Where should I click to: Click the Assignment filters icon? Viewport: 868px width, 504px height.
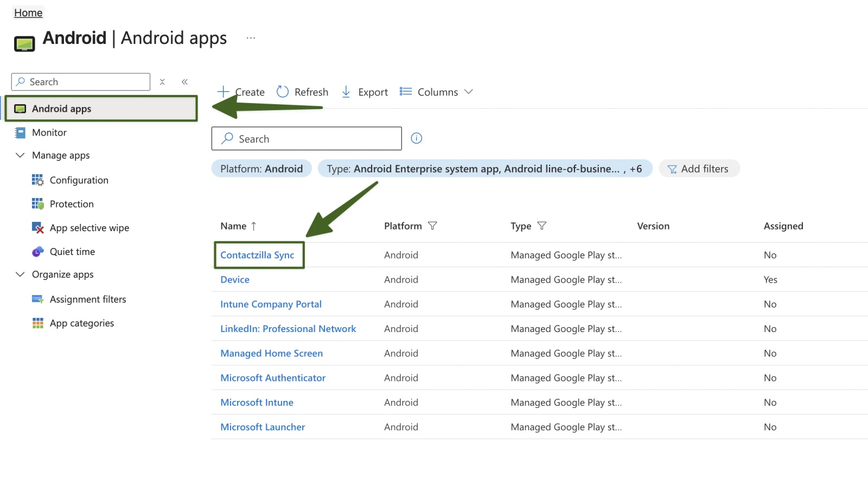tap(37, 299)
